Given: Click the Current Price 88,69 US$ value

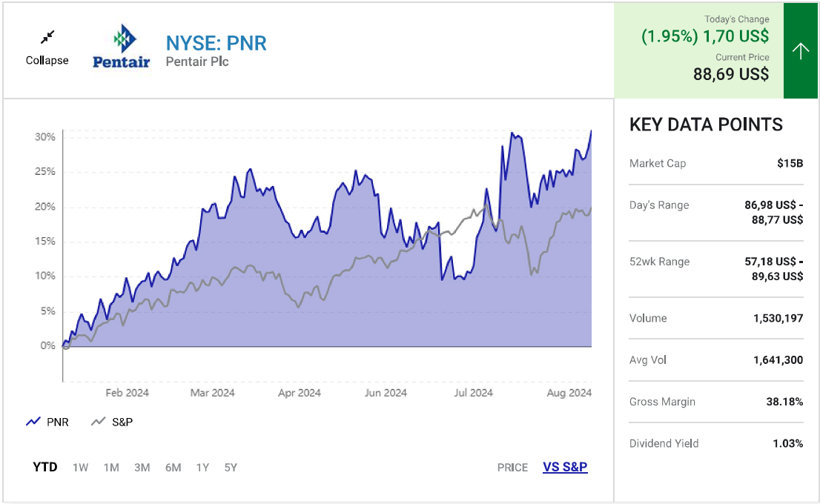Looking at the screenshot, I should 730,74.
